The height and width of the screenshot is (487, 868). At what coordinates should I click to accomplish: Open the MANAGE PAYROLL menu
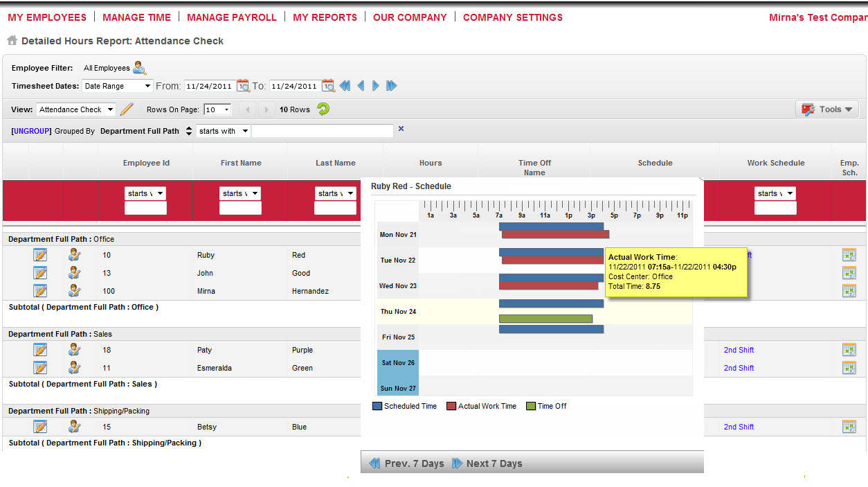pyautogui.click(x=232, y=17)
